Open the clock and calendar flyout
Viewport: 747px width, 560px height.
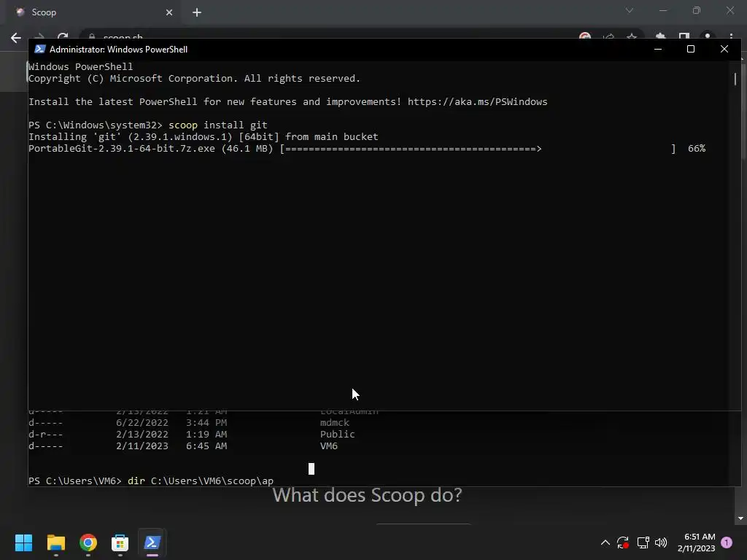coord(697,542)
